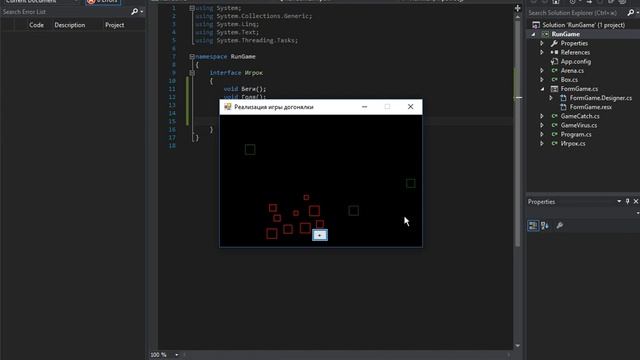Image resolution: width=640 pixels, height=360 pixels.
Task: Expand the Properties node in Solution Explorer
Action: point(542,43)
